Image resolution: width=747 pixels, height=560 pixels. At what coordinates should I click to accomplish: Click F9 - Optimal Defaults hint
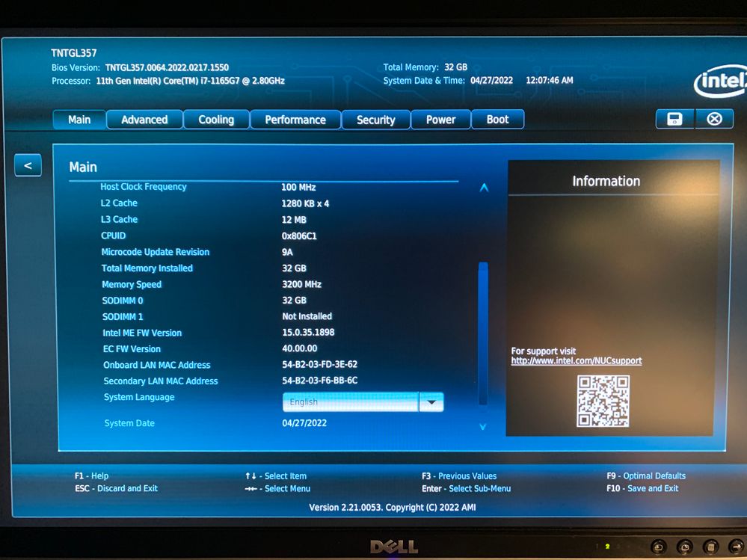pos(646,476)
